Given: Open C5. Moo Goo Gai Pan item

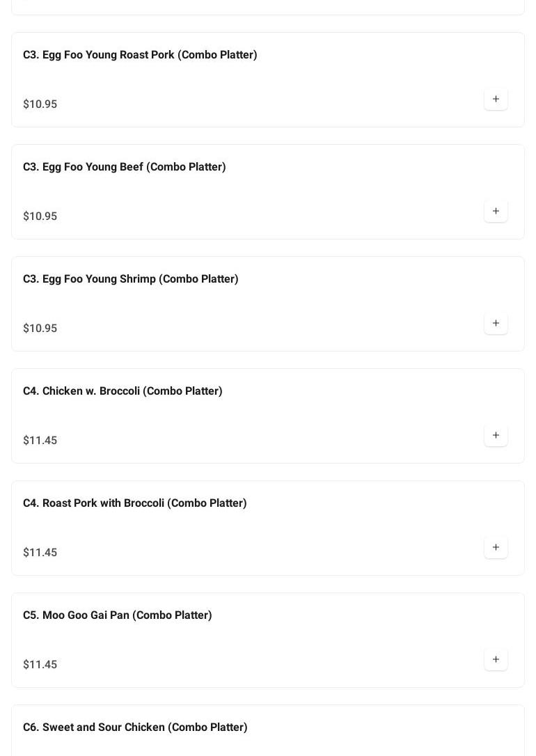Looking at the screenshot, I should click(x=118, y=615).
